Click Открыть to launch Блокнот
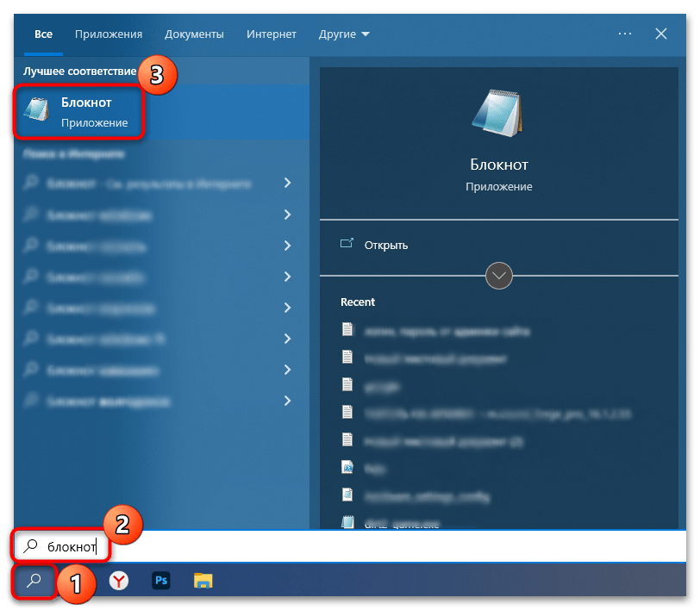 385,245
